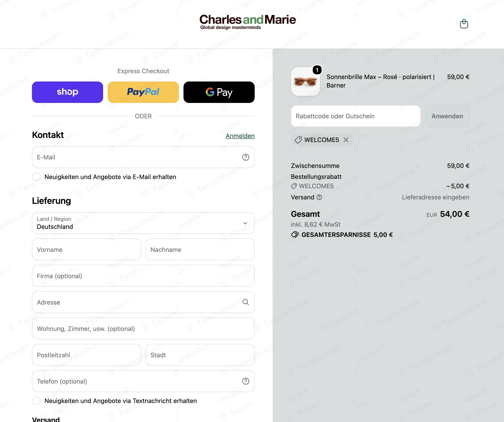Focus the Vorname input field
The height and width of the screenshot is (422, 504).
click(x=86, y=249)
